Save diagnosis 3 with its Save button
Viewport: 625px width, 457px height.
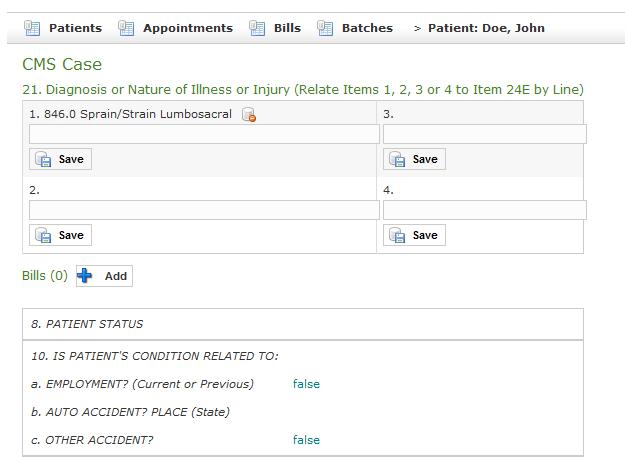(x=414, y=159)
